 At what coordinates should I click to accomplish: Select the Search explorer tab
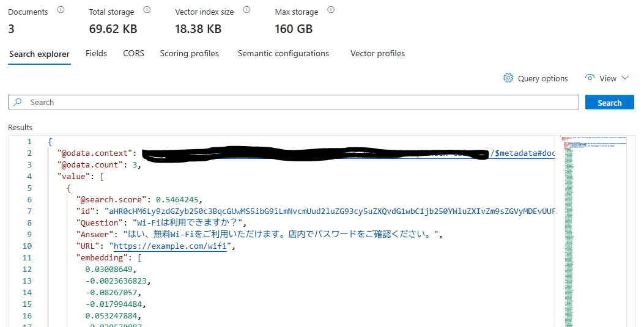(39, 54)
